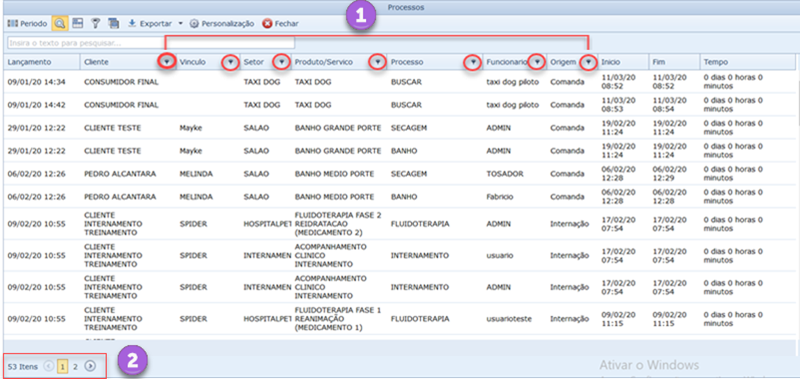Viewport: 800px width, 379px height.
Task: Open the Origem column filter dropdown
Action: [589, 62]
